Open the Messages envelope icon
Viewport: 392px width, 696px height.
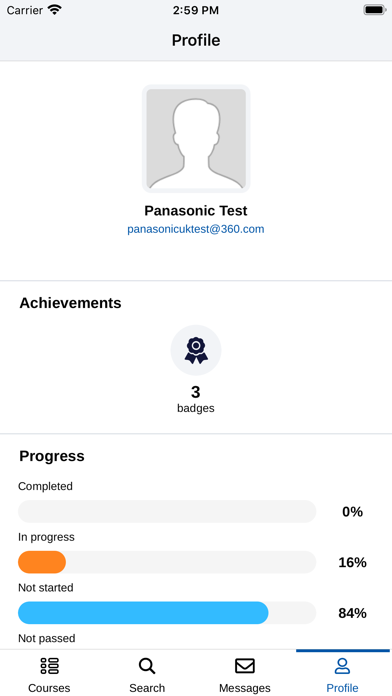[x=245, y=666]
